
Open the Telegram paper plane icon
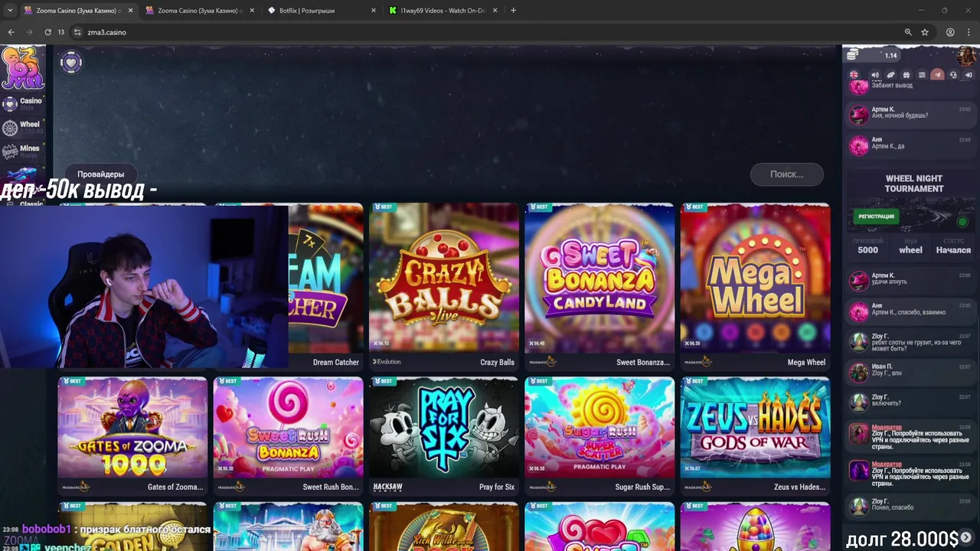[938, 75]
